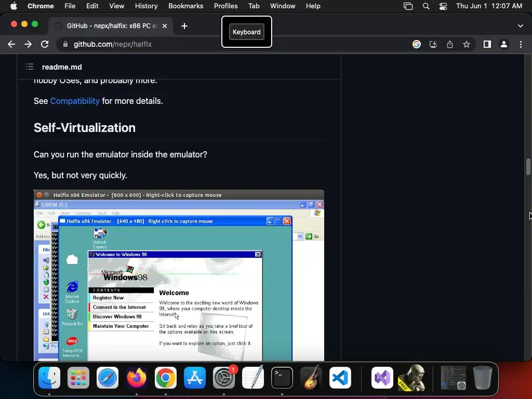The height and width of the screenshot is (399, 532).
Task: Open the Chrome application menu
Action: coord(41,6)
